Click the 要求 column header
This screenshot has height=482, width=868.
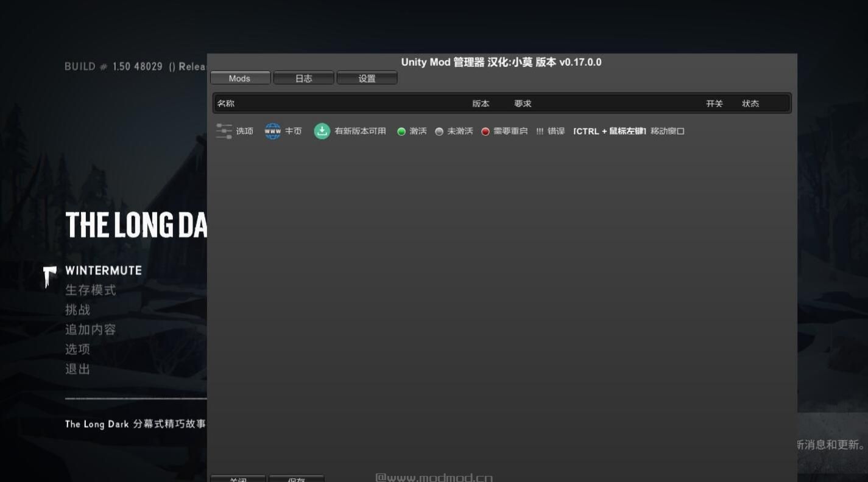(x=523, y=103)
